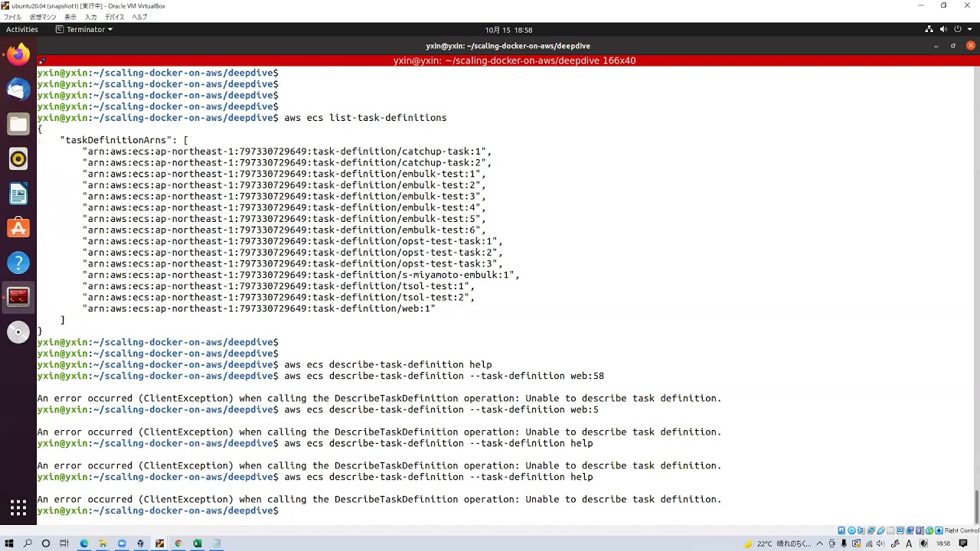
Task: Launch LibreOffice Writer from the dock
Action: 18,194
